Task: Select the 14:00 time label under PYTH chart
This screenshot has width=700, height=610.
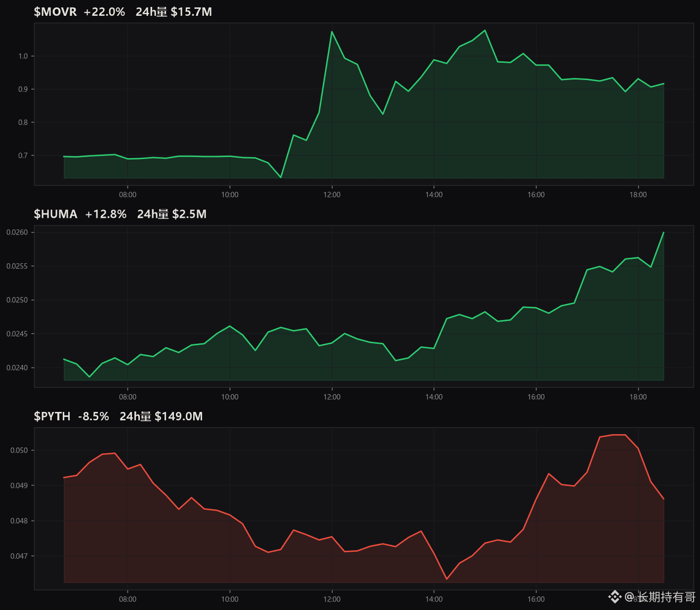Action: click(434, 599)
